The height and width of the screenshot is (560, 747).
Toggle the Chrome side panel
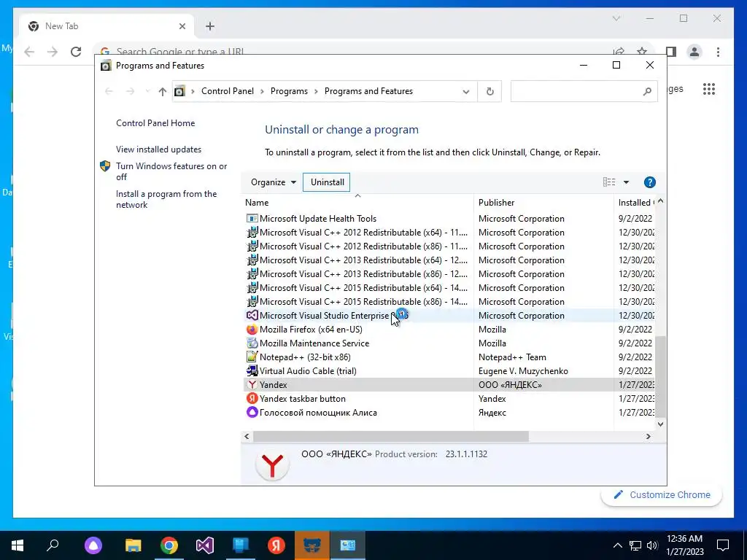[671, 52]
